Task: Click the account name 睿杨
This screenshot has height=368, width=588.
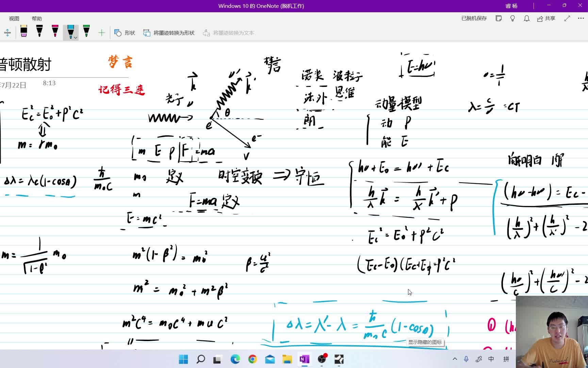Action: pyautogui.click(x=511, y=6)
